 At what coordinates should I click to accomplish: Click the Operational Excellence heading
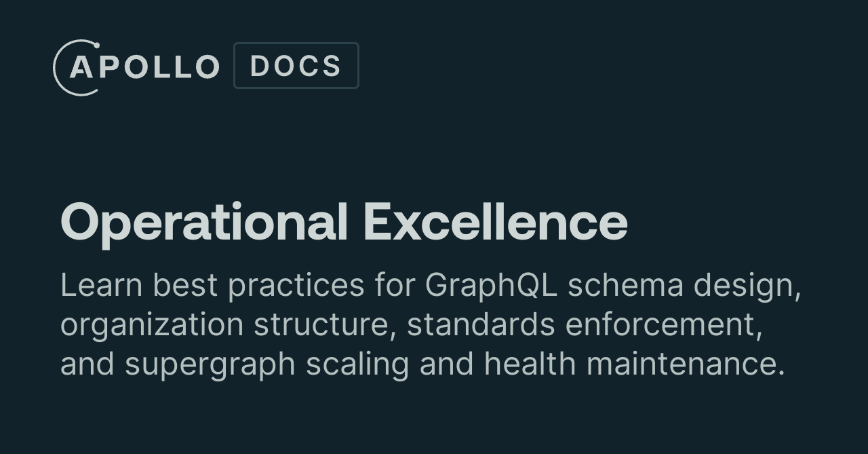click(x=344, y=223)
